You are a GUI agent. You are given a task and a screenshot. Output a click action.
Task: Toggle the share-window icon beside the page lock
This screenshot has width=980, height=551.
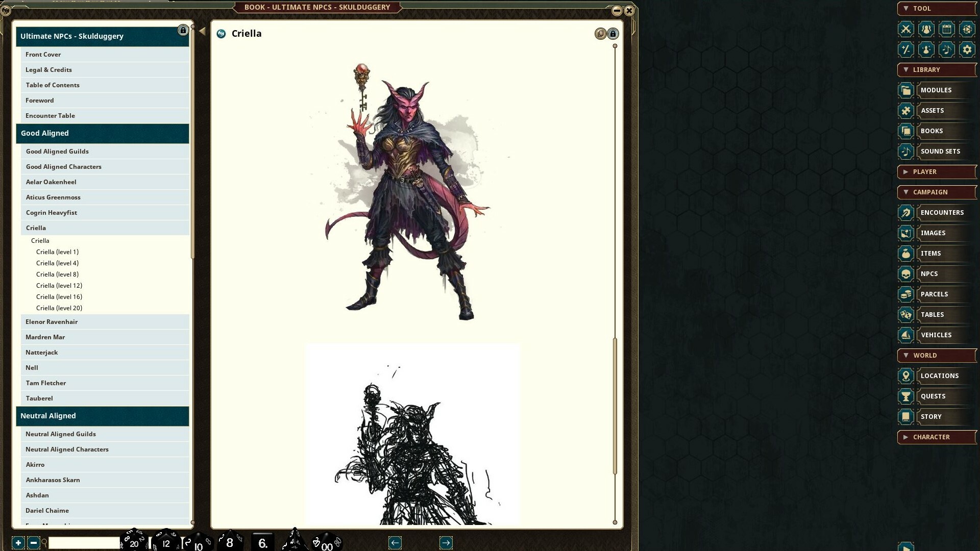point(600,34)
